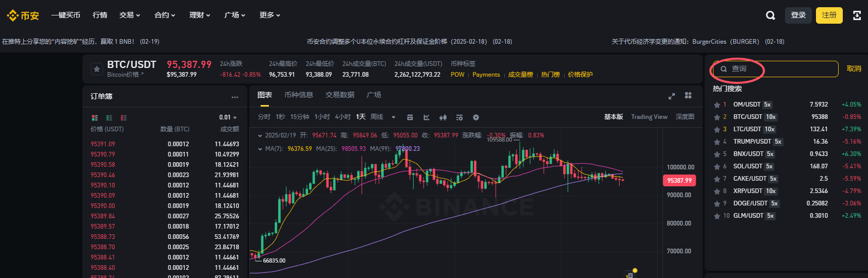Open the POW coin tag
868x278 pixels.
click(x=457, y=75)
